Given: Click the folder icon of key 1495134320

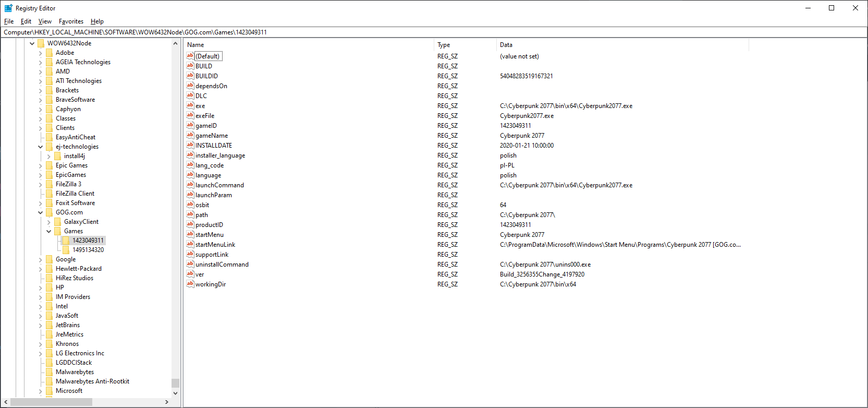Looking at the screenshot, I should click(66, 250).
